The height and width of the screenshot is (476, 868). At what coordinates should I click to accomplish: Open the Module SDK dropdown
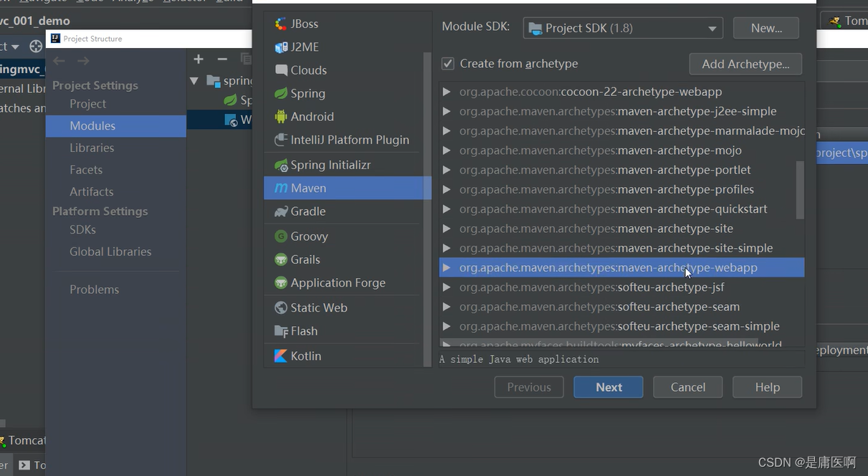[622, 28]
